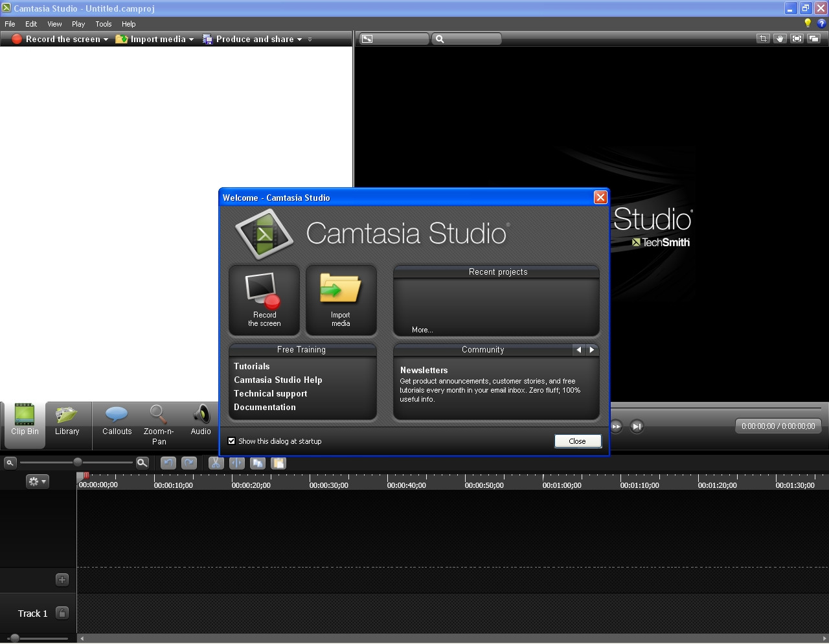Click the Import media folder tile
Image resolution: width=829 pixels, height=644 pixels.
[341, 300]
